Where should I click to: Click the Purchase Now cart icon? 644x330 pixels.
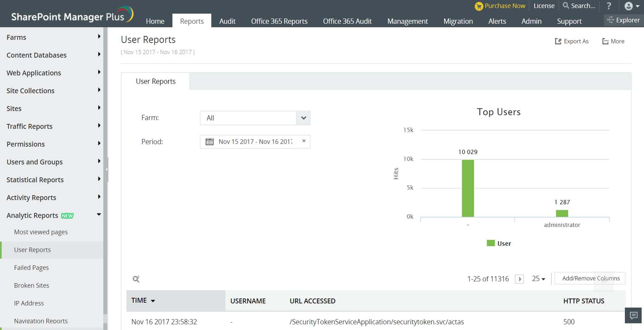click(479, 6)
